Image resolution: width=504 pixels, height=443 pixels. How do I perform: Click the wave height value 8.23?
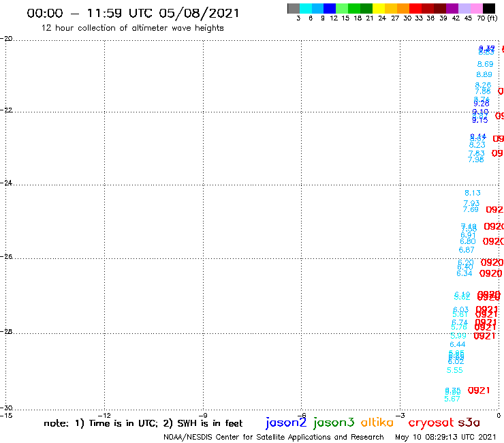click(x=477, y=145)
